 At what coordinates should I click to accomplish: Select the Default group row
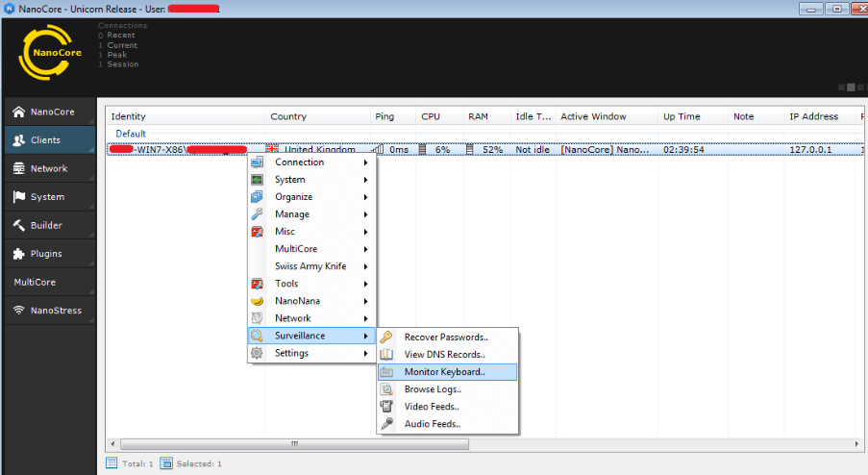131,134
